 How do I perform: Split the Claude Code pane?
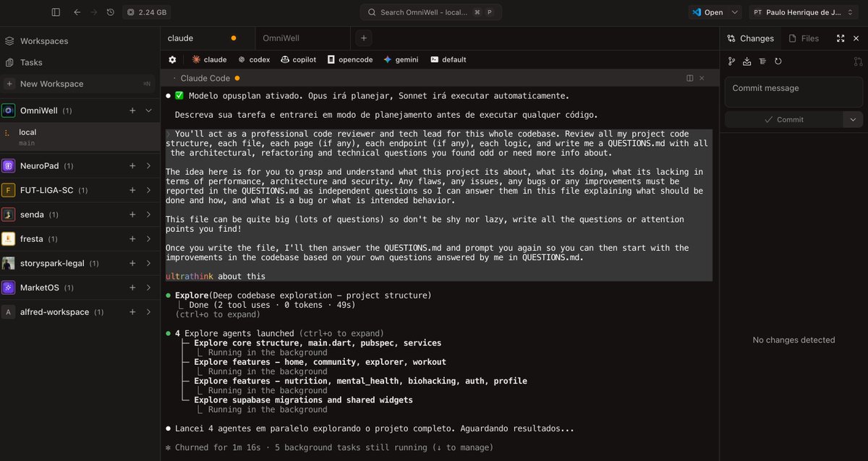click(x=689, y=78)
